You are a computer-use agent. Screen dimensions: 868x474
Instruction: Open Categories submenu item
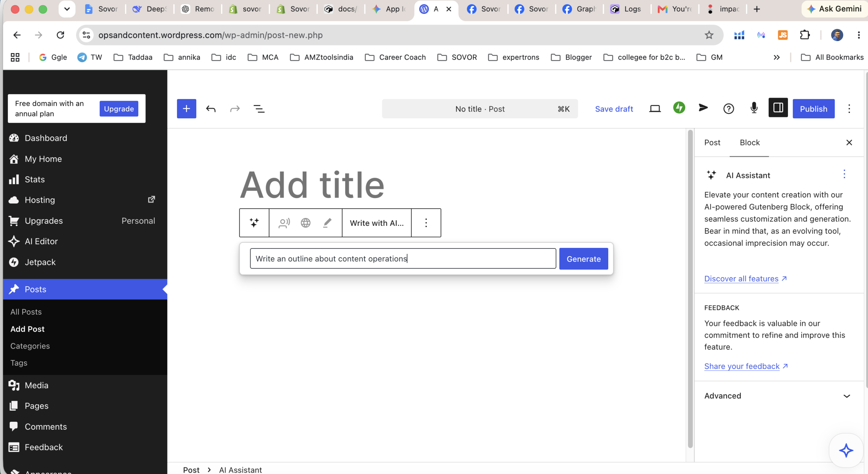30,346
